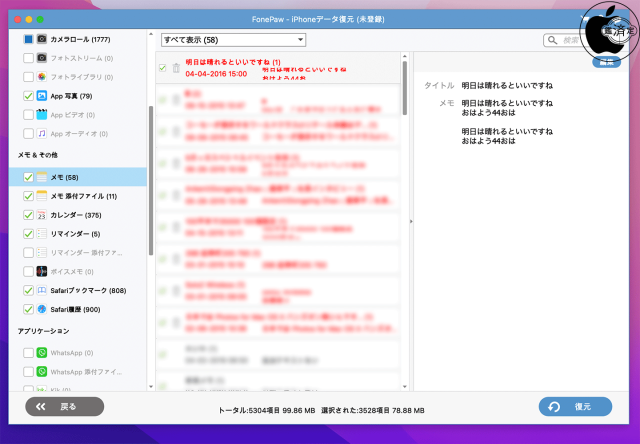Click the 復元 restore button
This screenshot has height=444, width=640.
(x=575, y=406)
